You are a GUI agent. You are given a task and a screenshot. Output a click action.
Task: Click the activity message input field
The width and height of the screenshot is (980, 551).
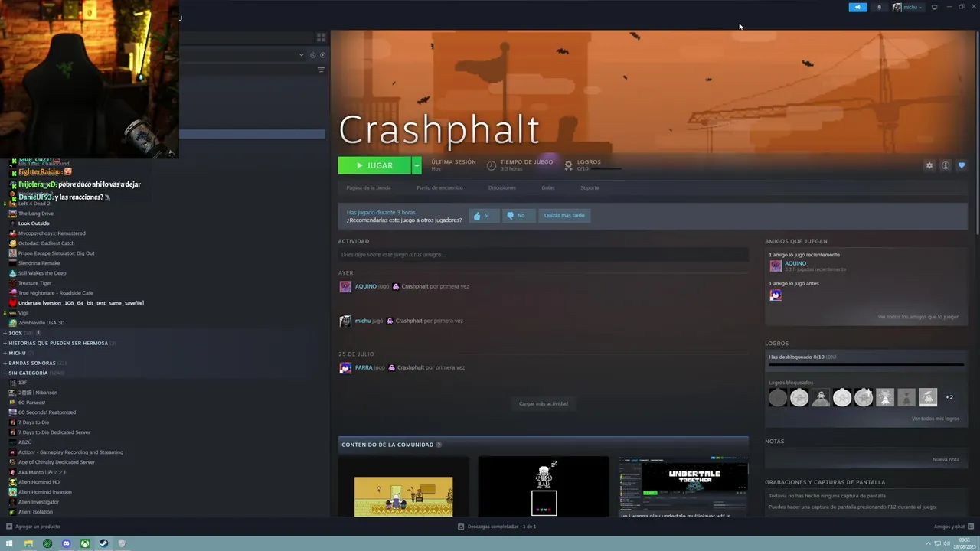pos(543,255)
